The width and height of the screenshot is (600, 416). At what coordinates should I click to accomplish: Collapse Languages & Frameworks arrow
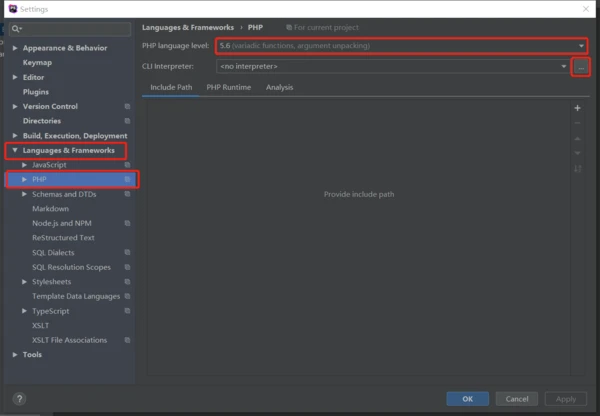pos(15,150)
